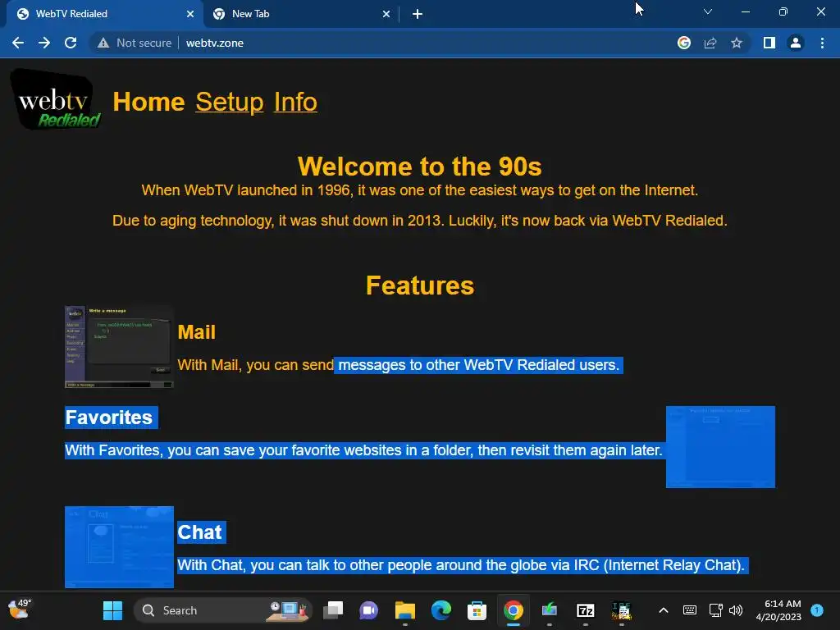
Task: Open the Windows Start menu
Action: (112, 610)
